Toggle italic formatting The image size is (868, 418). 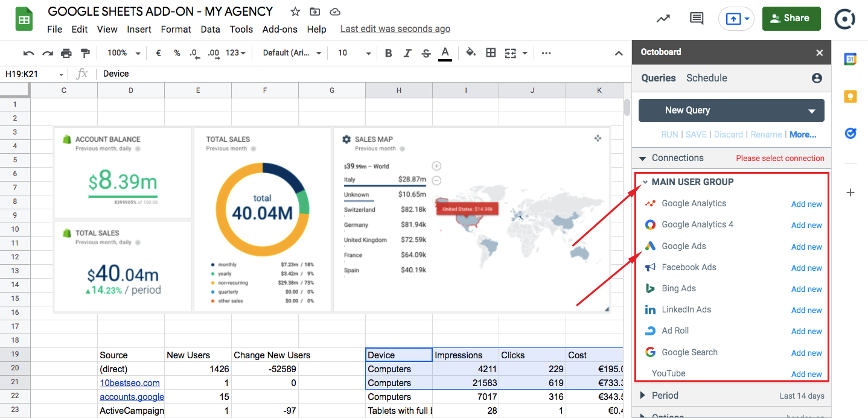tap(407, 53)
